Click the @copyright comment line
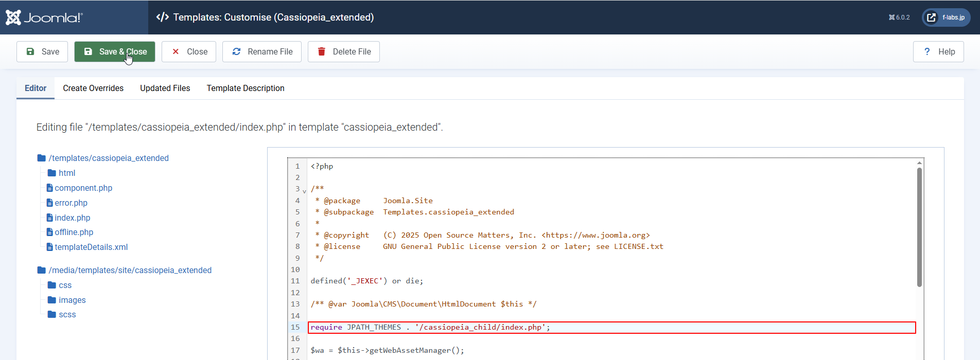 point(482,235)
